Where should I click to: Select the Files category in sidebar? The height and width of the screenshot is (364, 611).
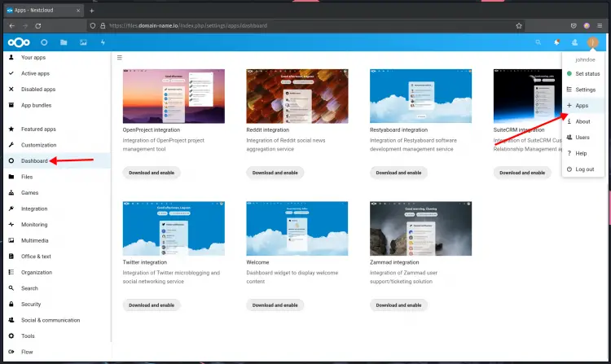57,177
